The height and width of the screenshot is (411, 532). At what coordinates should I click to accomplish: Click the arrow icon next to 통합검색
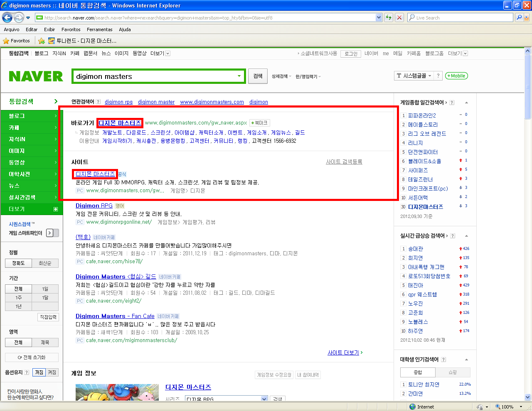[x=56, y=102]
